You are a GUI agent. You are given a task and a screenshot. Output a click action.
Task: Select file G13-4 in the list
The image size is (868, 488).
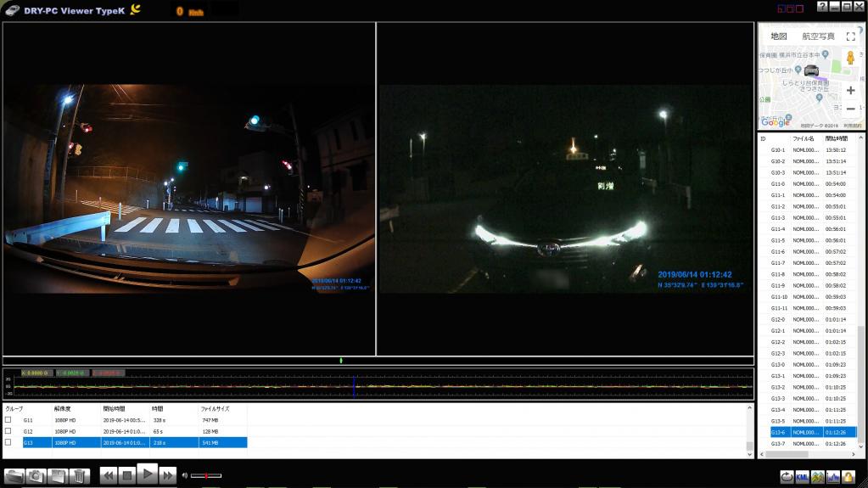pos(813,410)
